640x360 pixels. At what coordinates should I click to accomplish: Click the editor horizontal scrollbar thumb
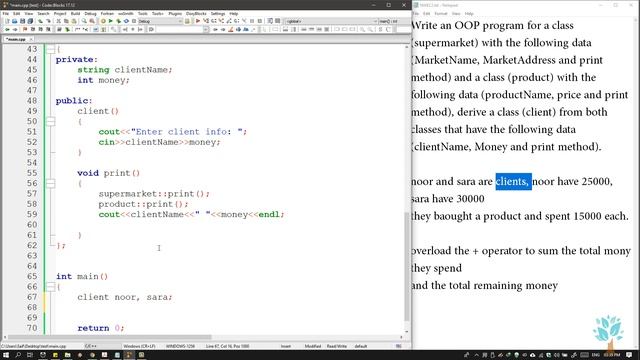(110, 337)
